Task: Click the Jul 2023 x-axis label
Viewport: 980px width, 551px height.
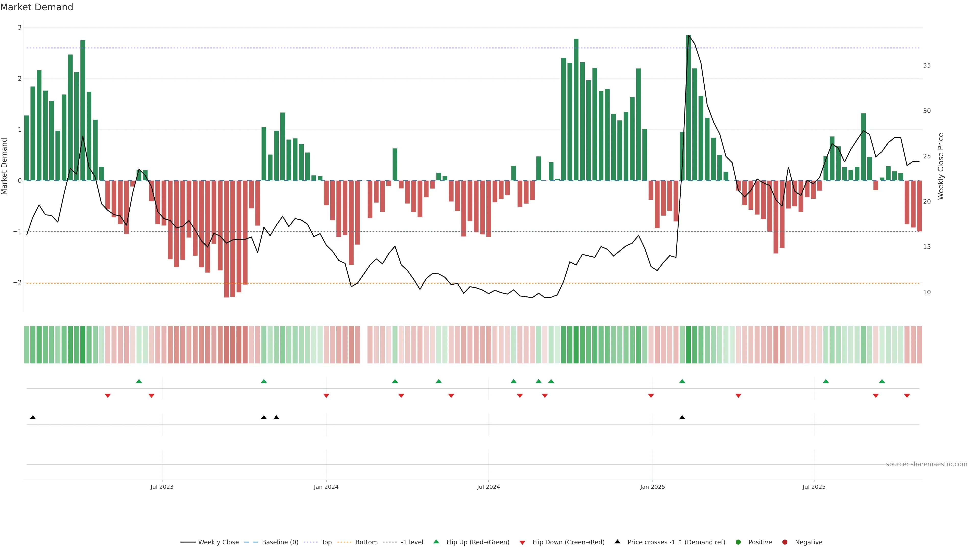Action: point(162,487)
